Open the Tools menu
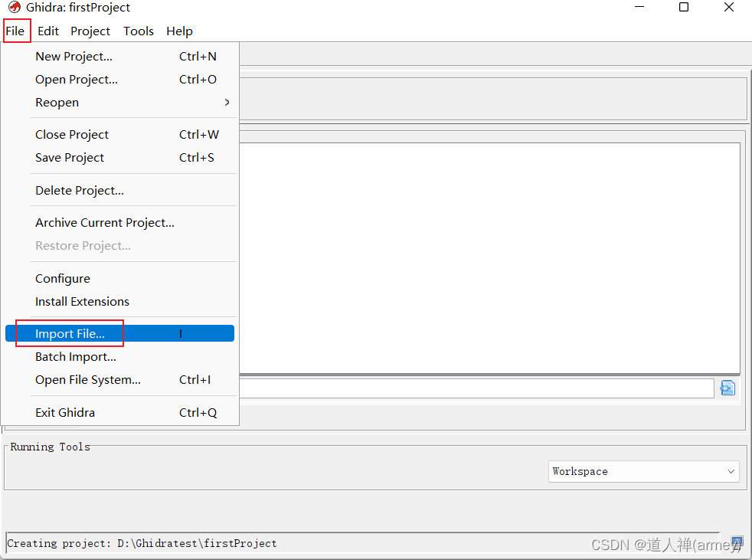The width and height of the screenshot is (752, 560). (x=138, y=31)
